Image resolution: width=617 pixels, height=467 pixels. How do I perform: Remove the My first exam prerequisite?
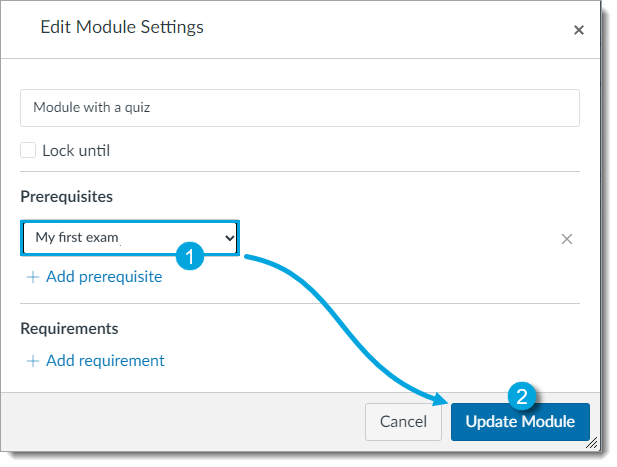(x=567, y=239)
